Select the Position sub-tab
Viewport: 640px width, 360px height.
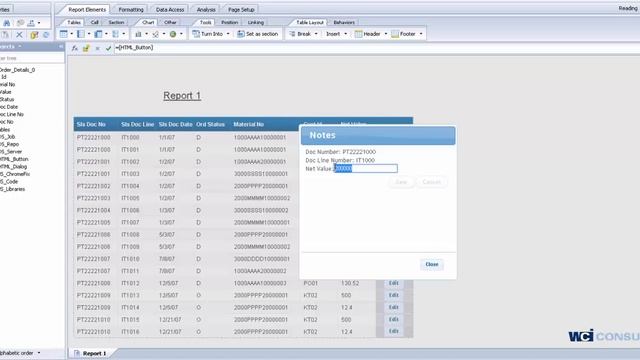coord(229,22)
